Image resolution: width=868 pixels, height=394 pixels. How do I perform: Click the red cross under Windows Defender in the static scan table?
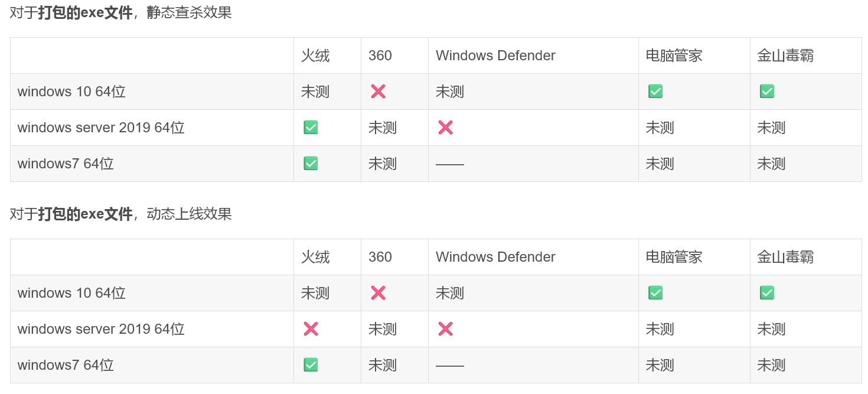(x=445, y=128)
